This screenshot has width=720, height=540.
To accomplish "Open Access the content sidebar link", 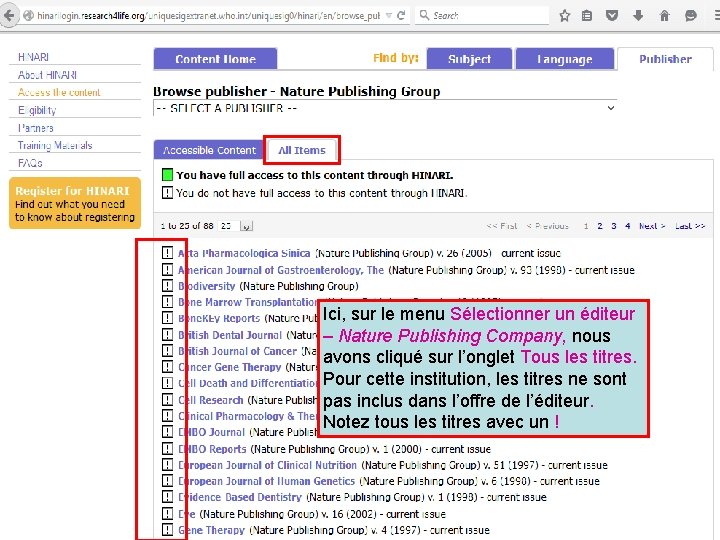I will (59, 92).
